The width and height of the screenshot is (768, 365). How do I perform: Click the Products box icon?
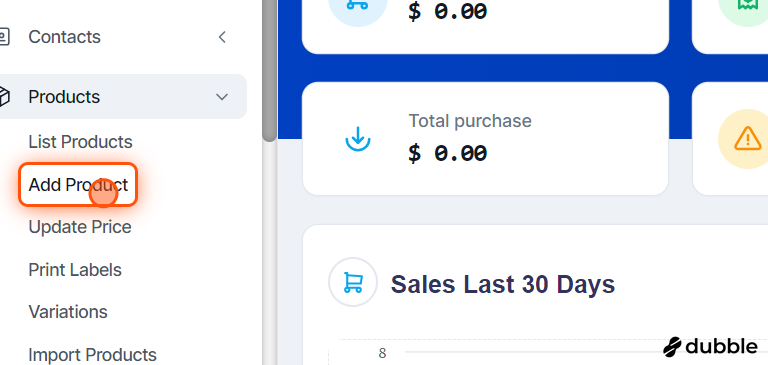click(x=4, y=97)
